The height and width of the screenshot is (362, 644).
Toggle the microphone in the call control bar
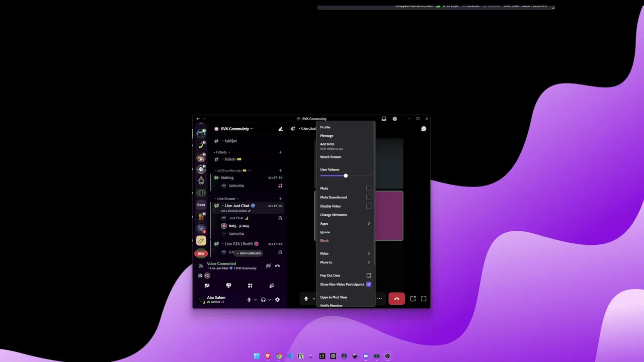point(305,299)
